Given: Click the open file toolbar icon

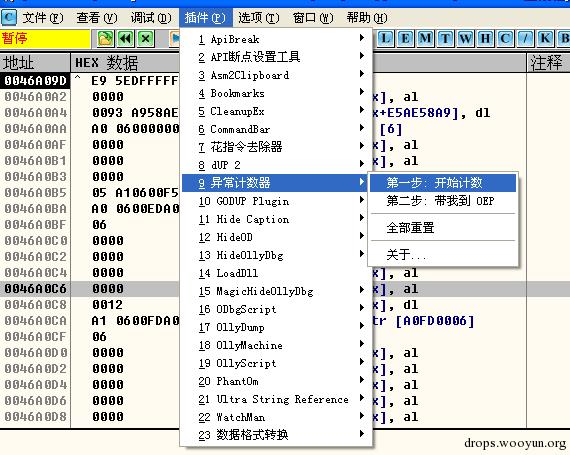Looking at the screenshot, I should [105, 38].
